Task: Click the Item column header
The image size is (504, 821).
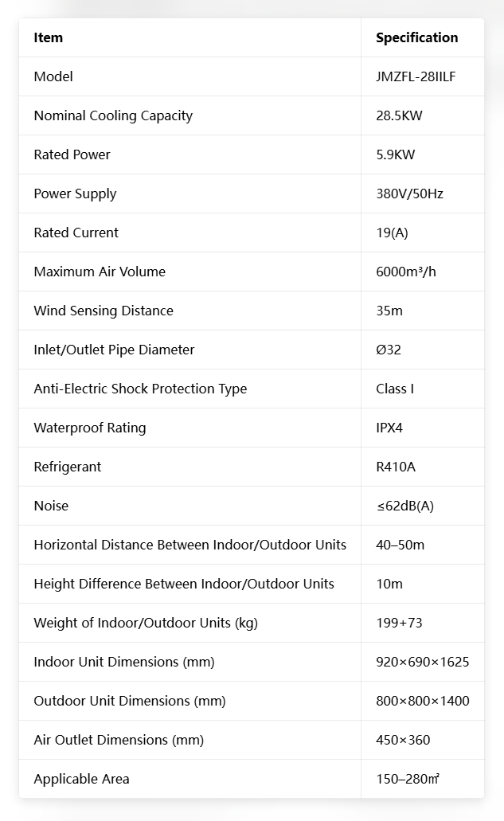Action: point(48,37)
